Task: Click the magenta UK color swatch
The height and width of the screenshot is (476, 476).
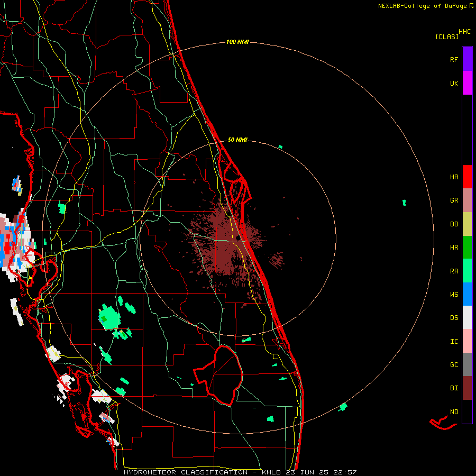Action: click(467, 83)
